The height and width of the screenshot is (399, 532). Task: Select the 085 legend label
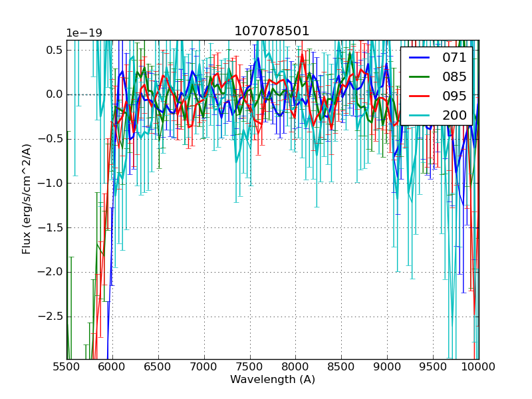[x=455, y=76]
